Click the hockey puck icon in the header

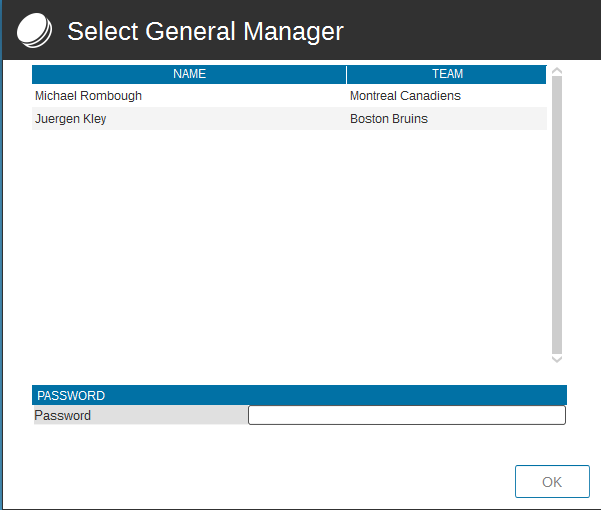point(34,30)
